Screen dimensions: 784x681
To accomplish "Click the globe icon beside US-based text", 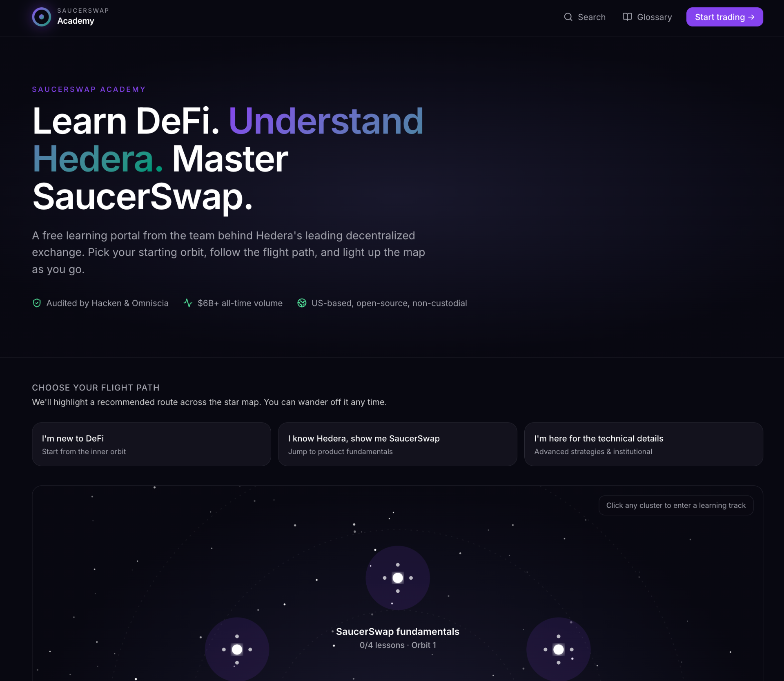I will [302, 303].
